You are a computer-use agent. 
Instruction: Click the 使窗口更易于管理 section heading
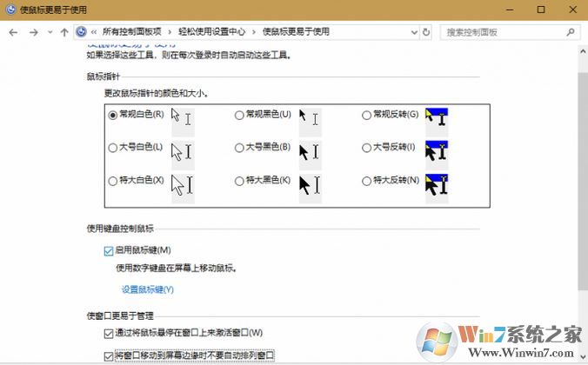[120, 316]
